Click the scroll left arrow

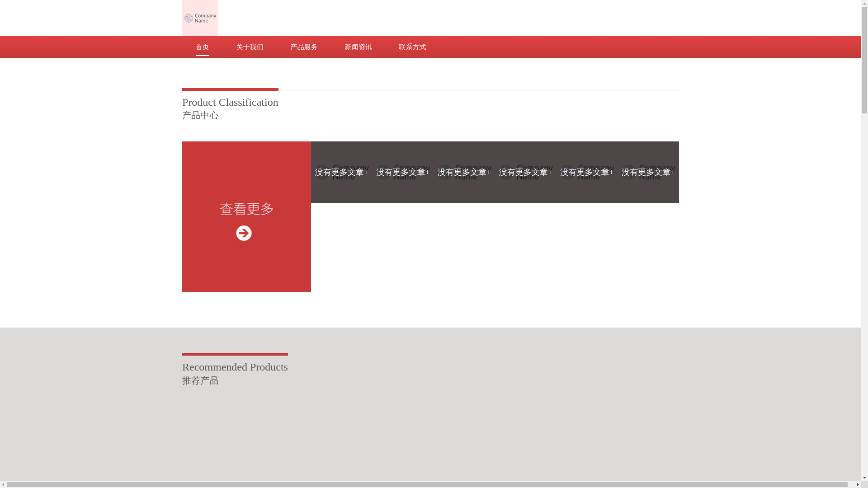coord(3,484)
